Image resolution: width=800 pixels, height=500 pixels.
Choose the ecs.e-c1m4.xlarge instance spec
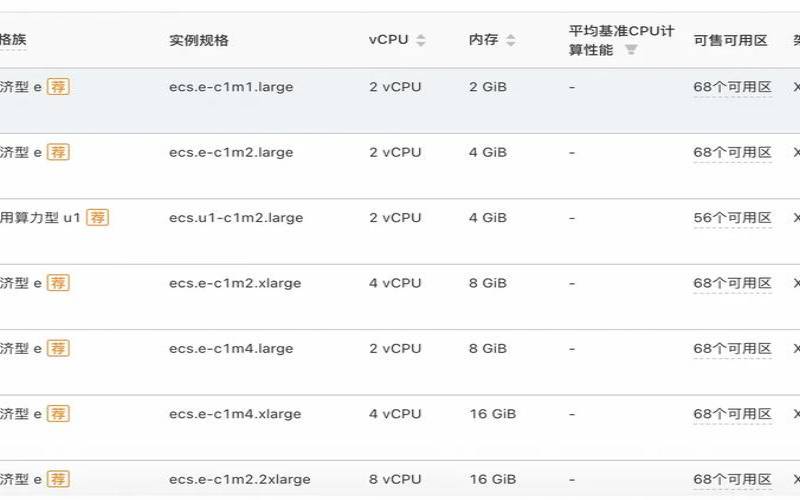235,413
